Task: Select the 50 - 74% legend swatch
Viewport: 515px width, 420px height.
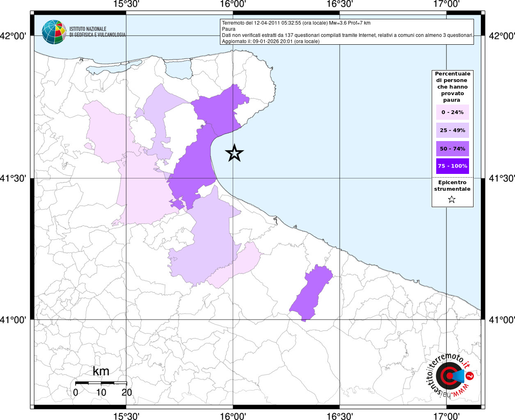Action: point(452,148)
